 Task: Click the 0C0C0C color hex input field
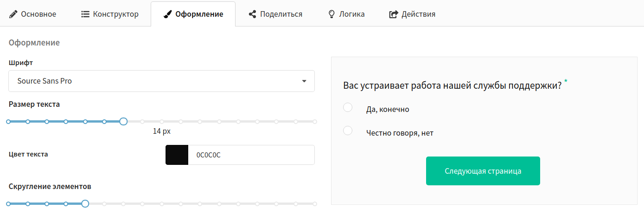coord(251,155)
